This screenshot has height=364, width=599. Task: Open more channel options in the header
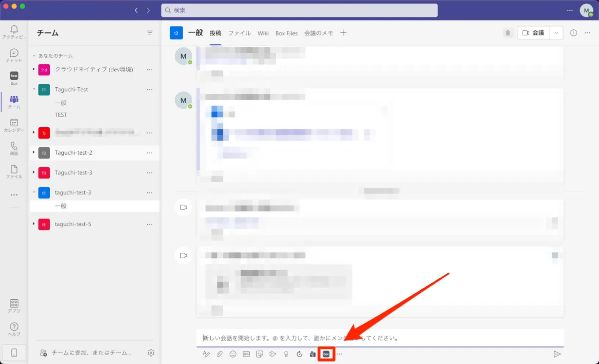pos(587,33)
